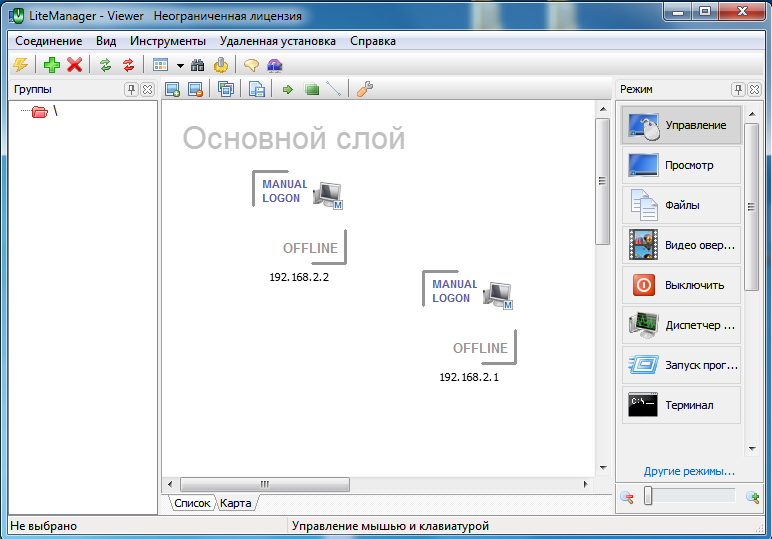Open map settings with wrench icon
The image size is (772, 539).
(x=365, y=89)
